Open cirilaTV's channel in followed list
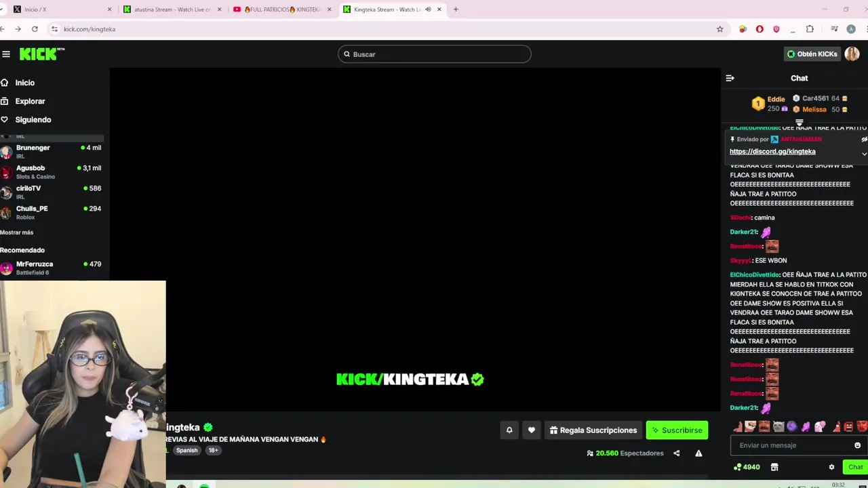Screen dimensions: 868x488 [x=52, y=192]
